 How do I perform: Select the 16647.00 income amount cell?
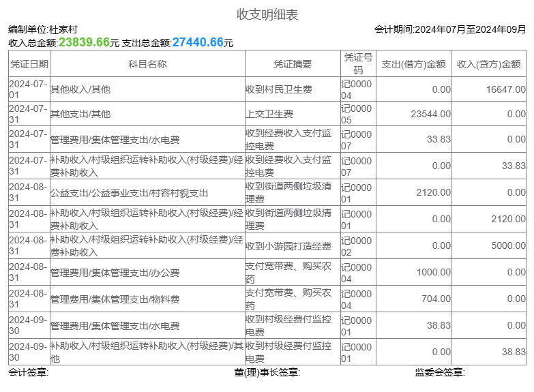coord(505,89)
